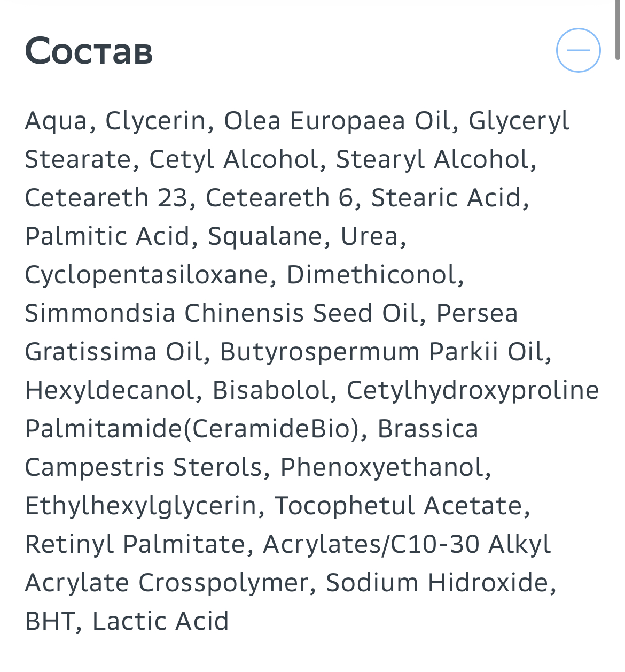Click the Olea Europaea Oil ingredient
Viewport: 625px width, 672px height.
click(337, 121)
